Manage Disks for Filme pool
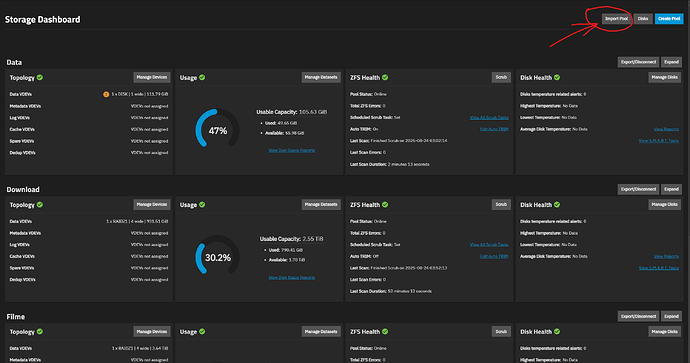 click(x=664, y=331)
